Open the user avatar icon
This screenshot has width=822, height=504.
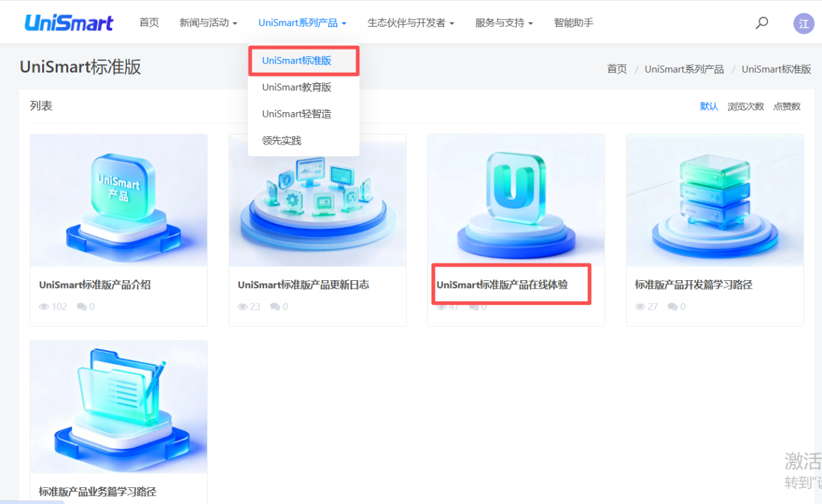coord(803,23)
